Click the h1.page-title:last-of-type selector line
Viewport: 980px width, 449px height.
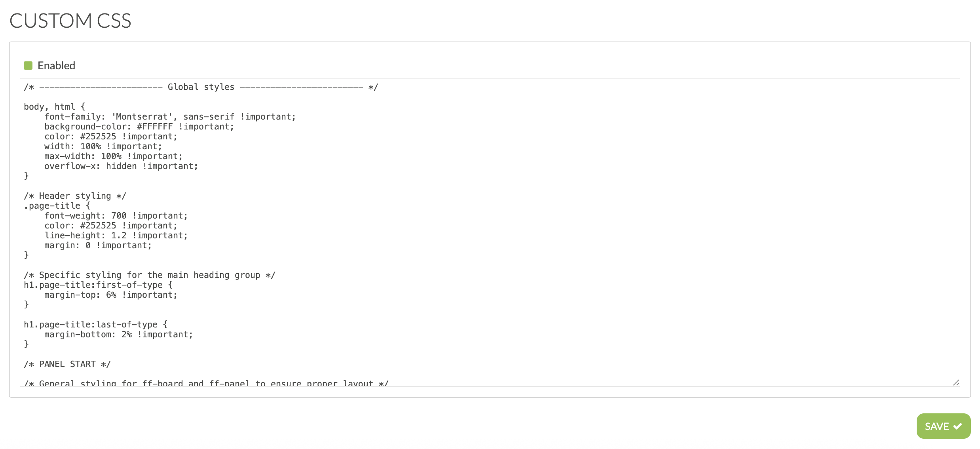coord(95,325)
